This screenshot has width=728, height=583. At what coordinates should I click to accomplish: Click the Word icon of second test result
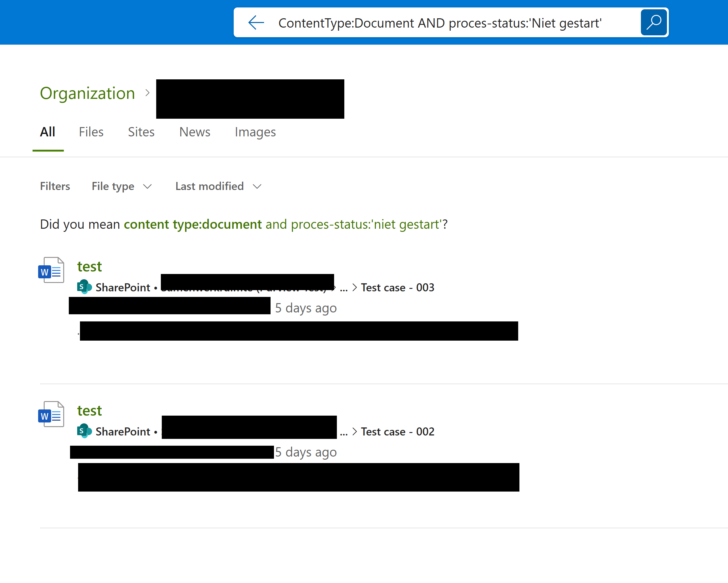point(51,414)
